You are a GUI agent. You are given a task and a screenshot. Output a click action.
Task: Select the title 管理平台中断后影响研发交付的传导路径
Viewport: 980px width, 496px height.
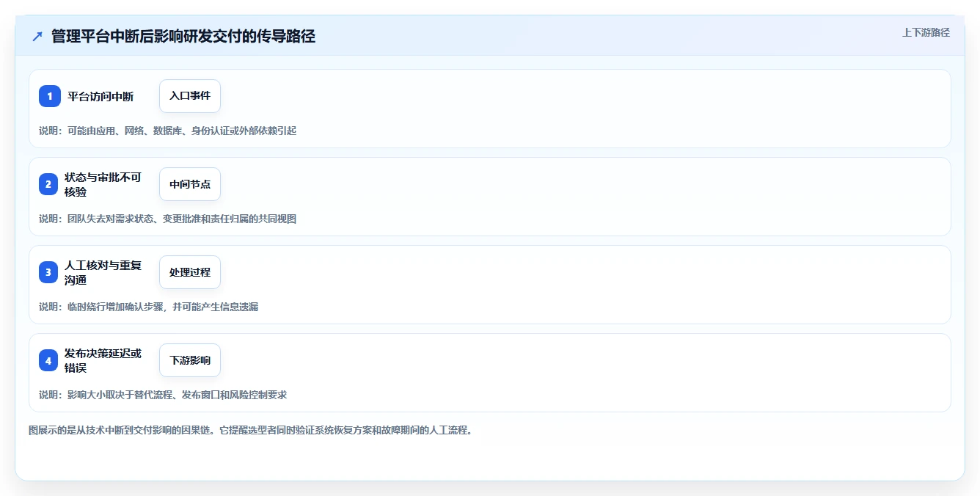pyautogui.click(x=183, y=36)
